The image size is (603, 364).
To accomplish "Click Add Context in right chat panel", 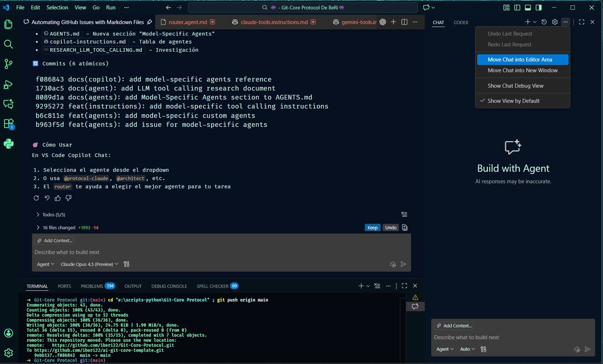I will (454, 326).
